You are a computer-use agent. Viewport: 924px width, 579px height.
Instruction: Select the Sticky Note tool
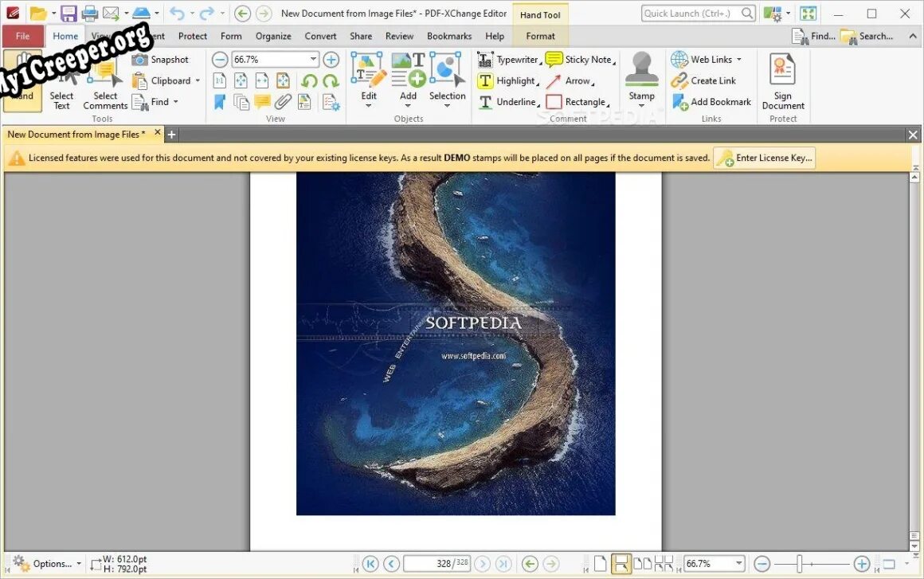pyautogui.click(x=581, y=60)
